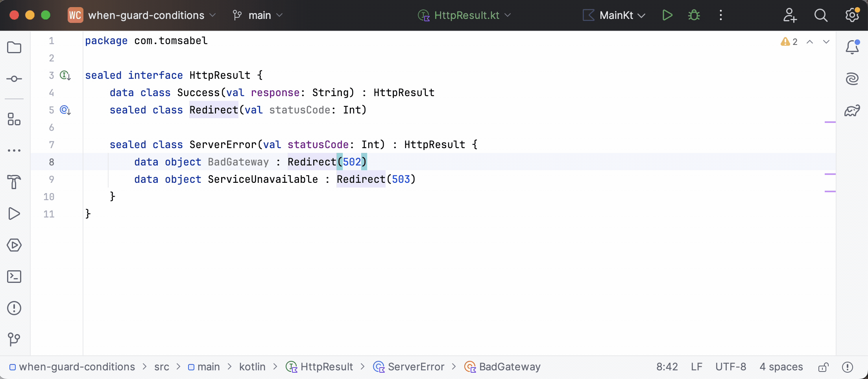This screenshot has height=379, width=868.
Task: Open the AI Assistant spiral icon
Action: [x=852, y=79]
